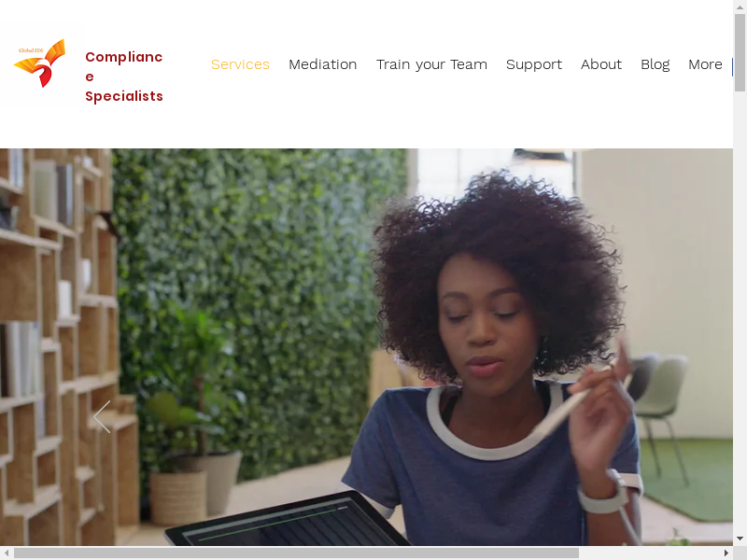Click the horizontal scrollbar left arrow

click(x=7, y=553)
